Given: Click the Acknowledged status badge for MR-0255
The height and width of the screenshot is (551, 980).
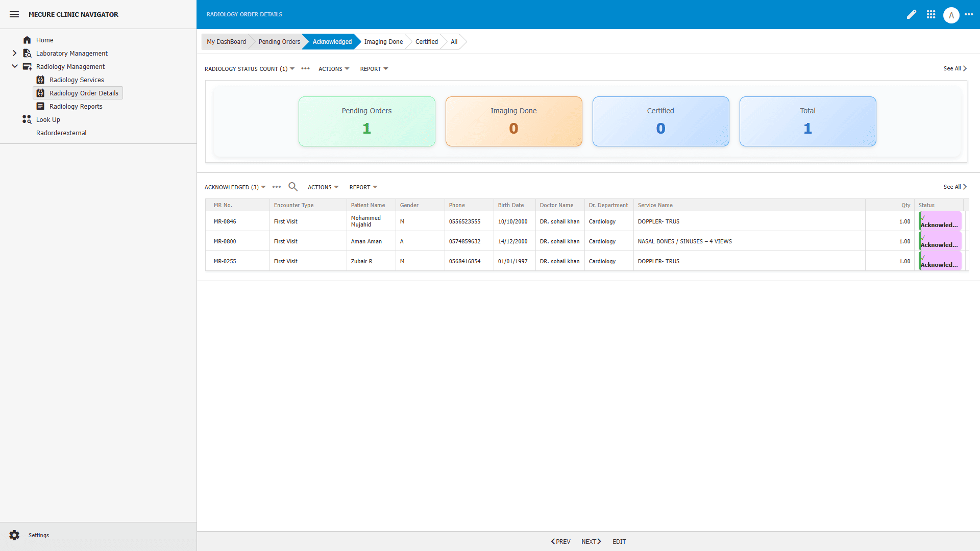Looking at the screenshot, I should [939, 261].
